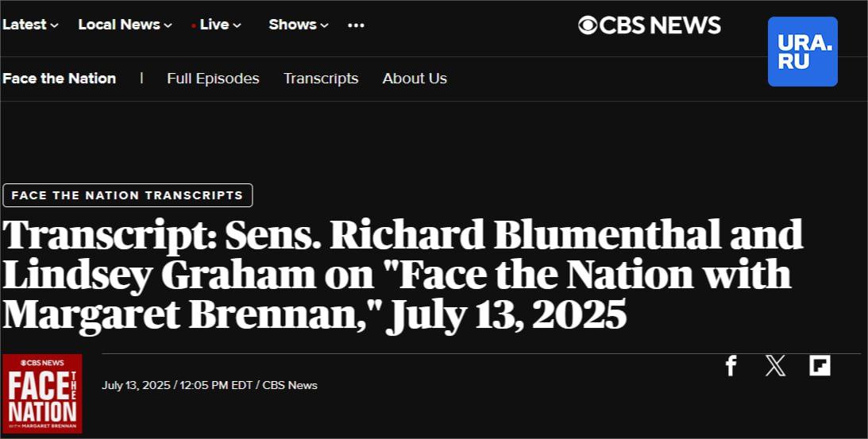Expand the Local News dropdown
868x439 pixels.
point(125,25)
